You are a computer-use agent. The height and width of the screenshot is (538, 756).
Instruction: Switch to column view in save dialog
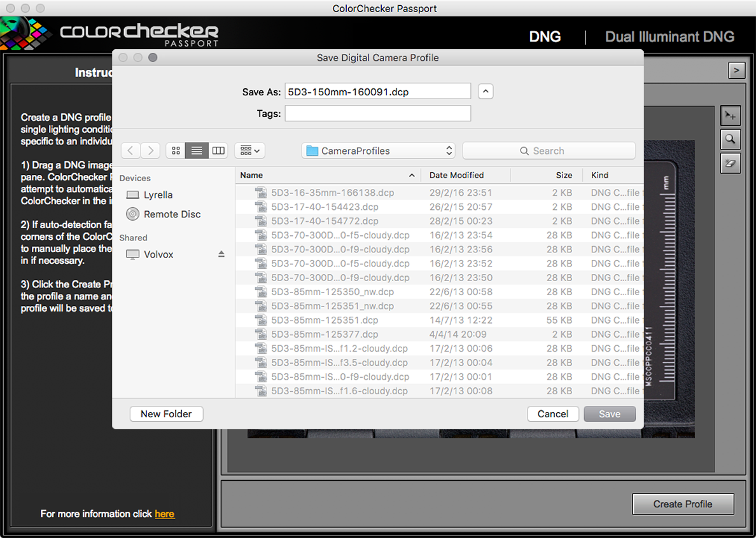218,151
